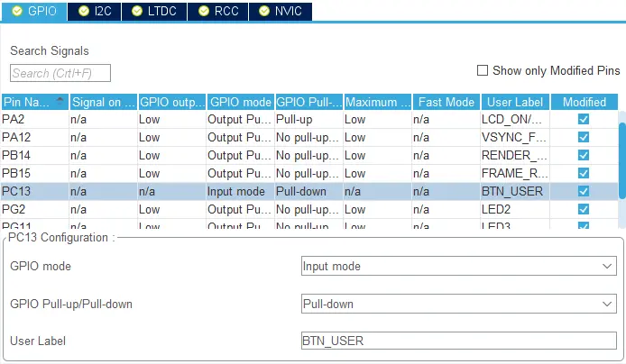Screen dimensions: 626x364
Task: Select the PA12 pin row
Action: point(34,137)
